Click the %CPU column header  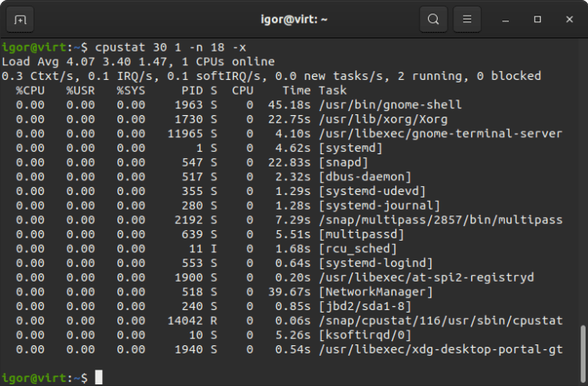[30, 91]
